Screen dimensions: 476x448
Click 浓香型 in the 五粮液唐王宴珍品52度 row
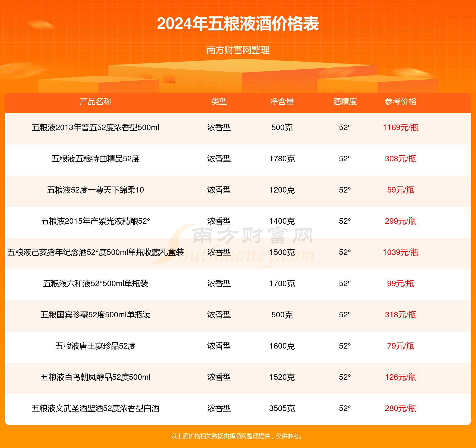tap(219, 346)
